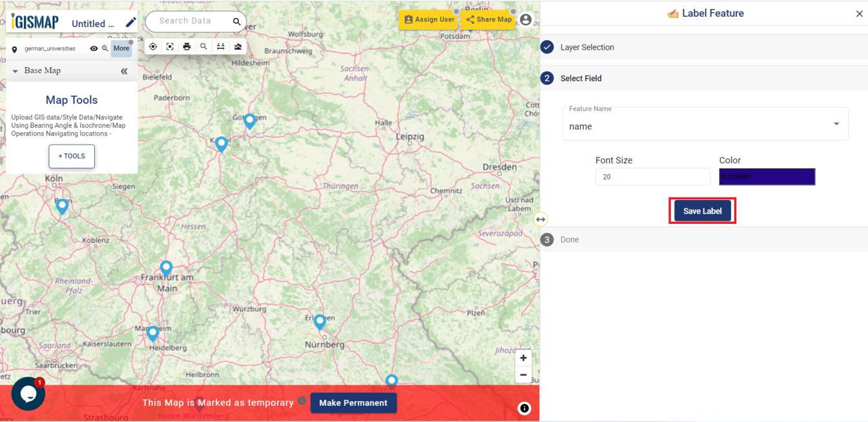Open the user account profile icon
Image resolution: width=868 pixels, height=422 pixels.
526,20
